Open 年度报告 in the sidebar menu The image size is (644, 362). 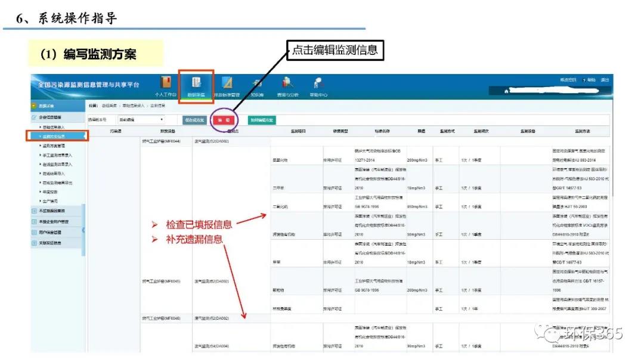[x=51, y=192]
